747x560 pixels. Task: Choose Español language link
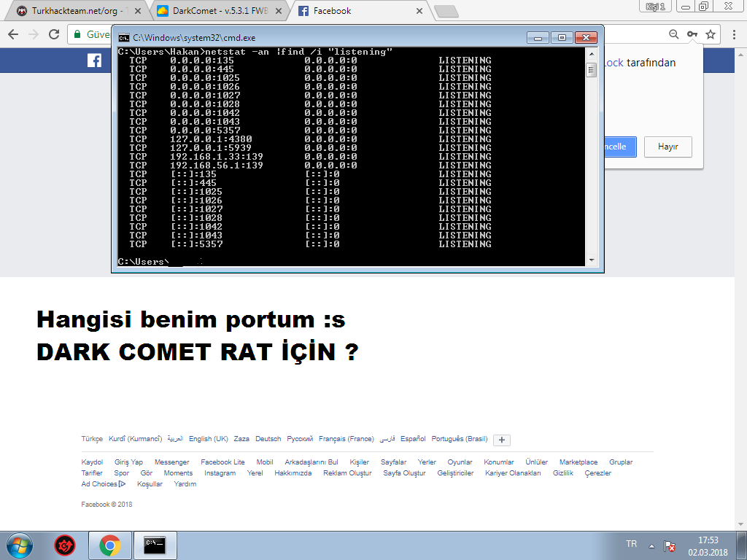click(413, 439)
